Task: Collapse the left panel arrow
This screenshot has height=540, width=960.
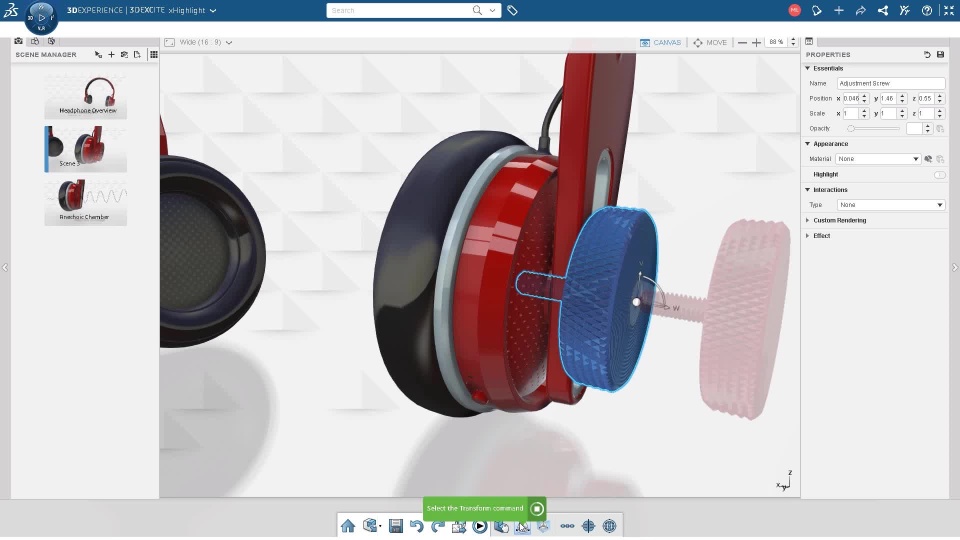Action: (5, 268)
